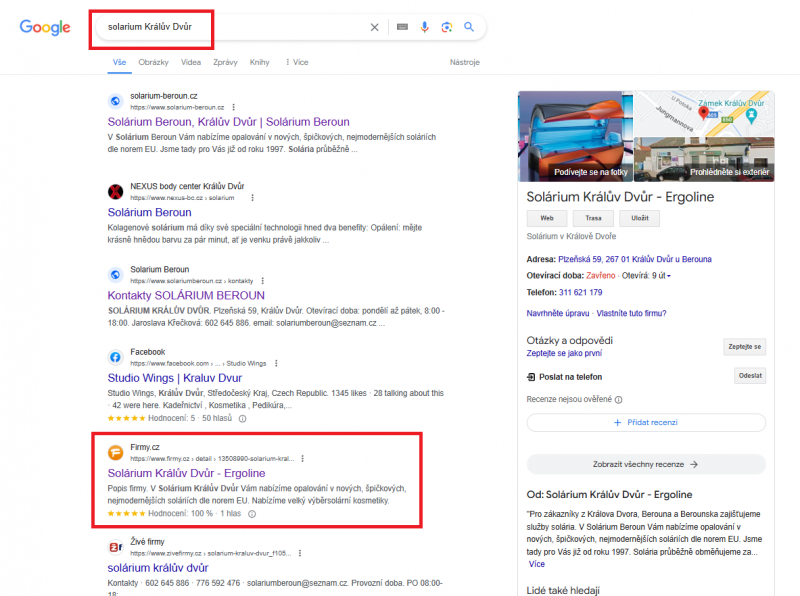This screenshot has width=800, height=596.
Task: Get directions with the Trasa button
Action: click(x=593, y=218)
